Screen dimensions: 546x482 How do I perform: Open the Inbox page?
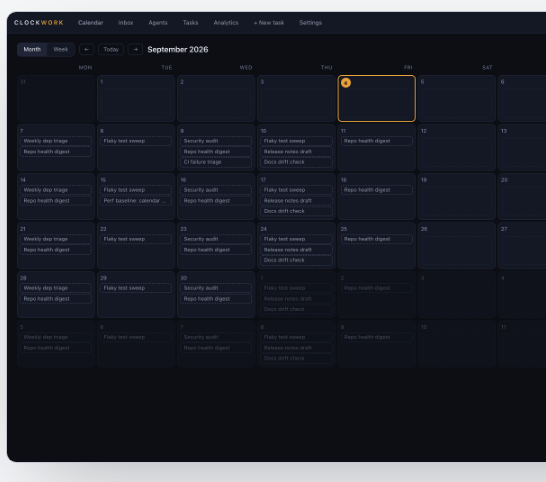pyautogui.click(x=125, y=23)
